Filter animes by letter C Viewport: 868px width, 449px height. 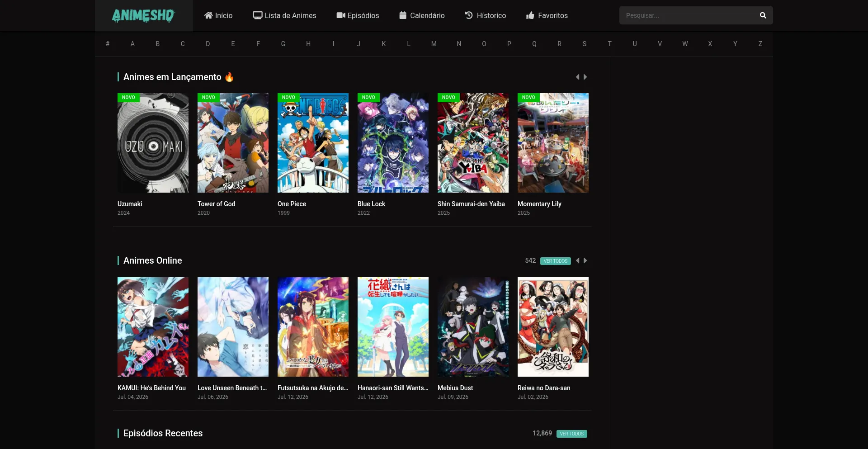click(183, 44)
